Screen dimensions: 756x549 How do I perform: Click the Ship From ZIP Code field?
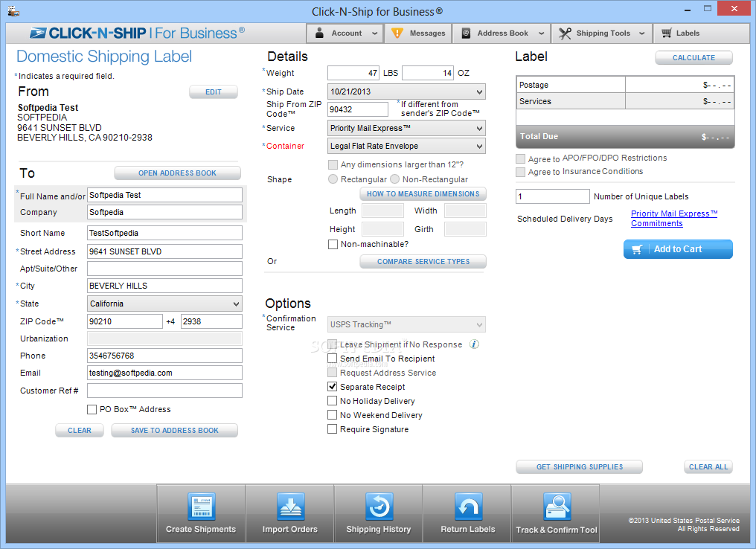(x=358, y=109)
